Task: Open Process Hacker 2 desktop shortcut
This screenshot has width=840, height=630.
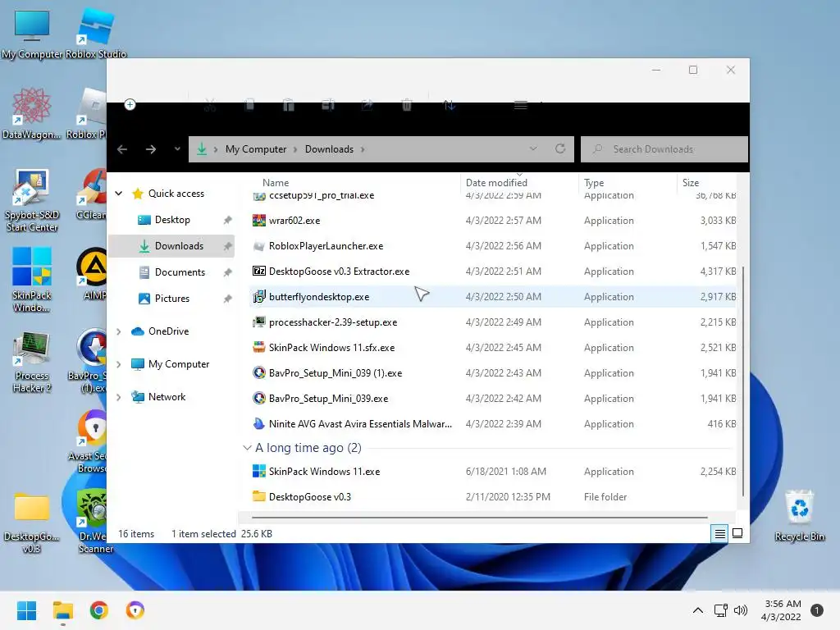Action: tap(32, 362)
